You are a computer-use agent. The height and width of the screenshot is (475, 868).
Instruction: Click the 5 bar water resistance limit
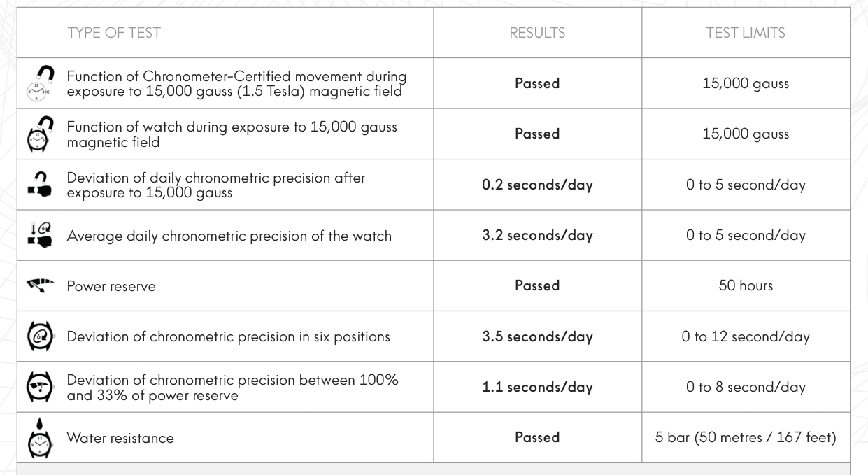click(746, 437)
